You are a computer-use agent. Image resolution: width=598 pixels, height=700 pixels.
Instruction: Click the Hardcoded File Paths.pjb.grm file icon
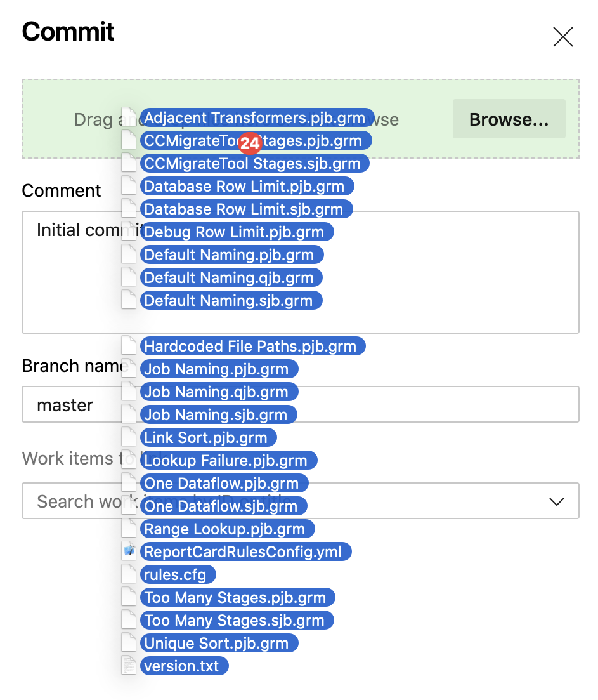click(x=129, y=346)
